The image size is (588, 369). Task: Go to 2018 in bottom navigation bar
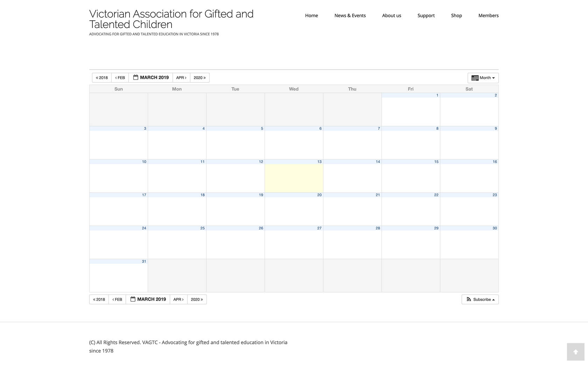tap(99, 299)
